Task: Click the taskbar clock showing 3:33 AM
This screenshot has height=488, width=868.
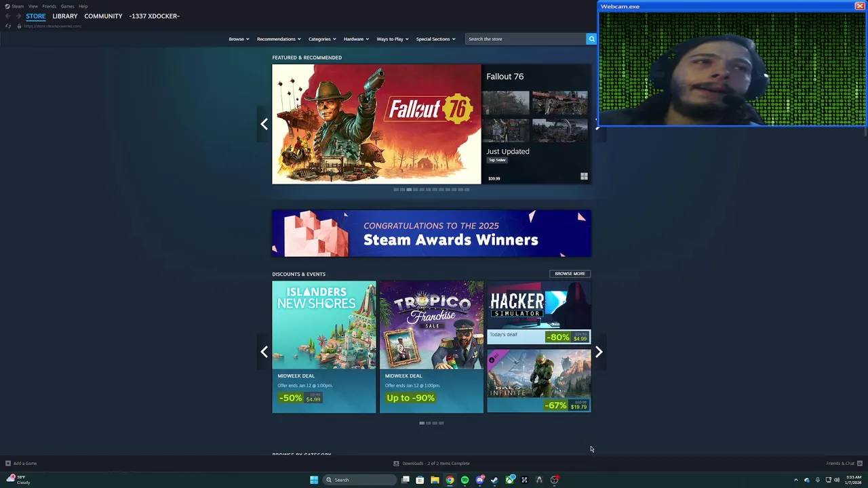Action: pyautogui.click(x=853, y=480)
